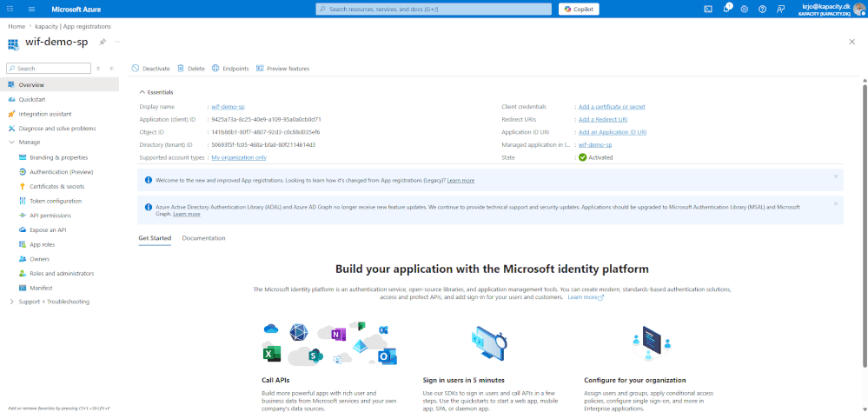This screenshot has width=868, height=412.
Task: Click the global search resources box
Action: pyautogui.click(x=434, y=9)
